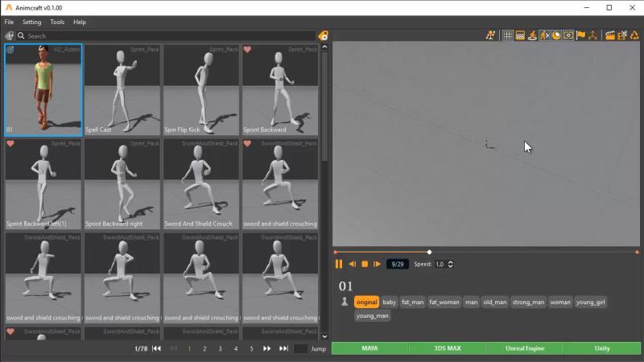Stop the animation playback
This screenshot has width=644, height=362.
365,264
